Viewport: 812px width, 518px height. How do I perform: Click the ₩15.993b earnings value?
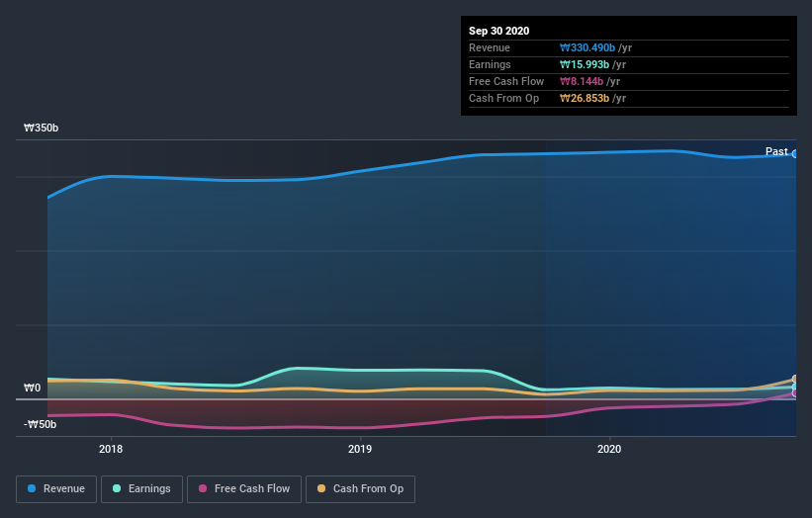pyautogui.click(x=585, y=64)
